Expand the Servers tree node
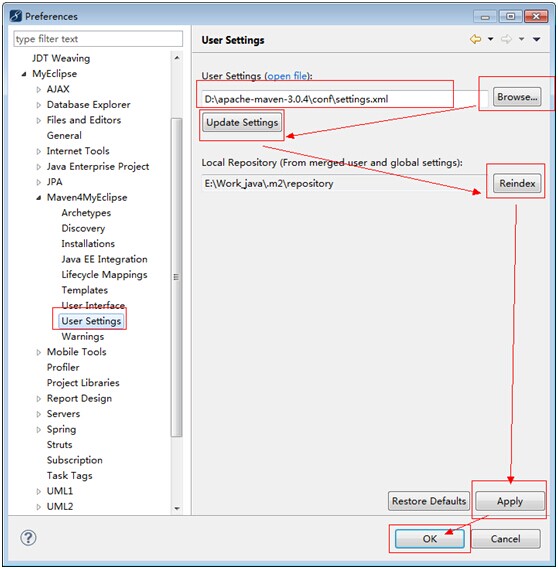The height and width of the screenshot is (569, 558). [39, 414]
